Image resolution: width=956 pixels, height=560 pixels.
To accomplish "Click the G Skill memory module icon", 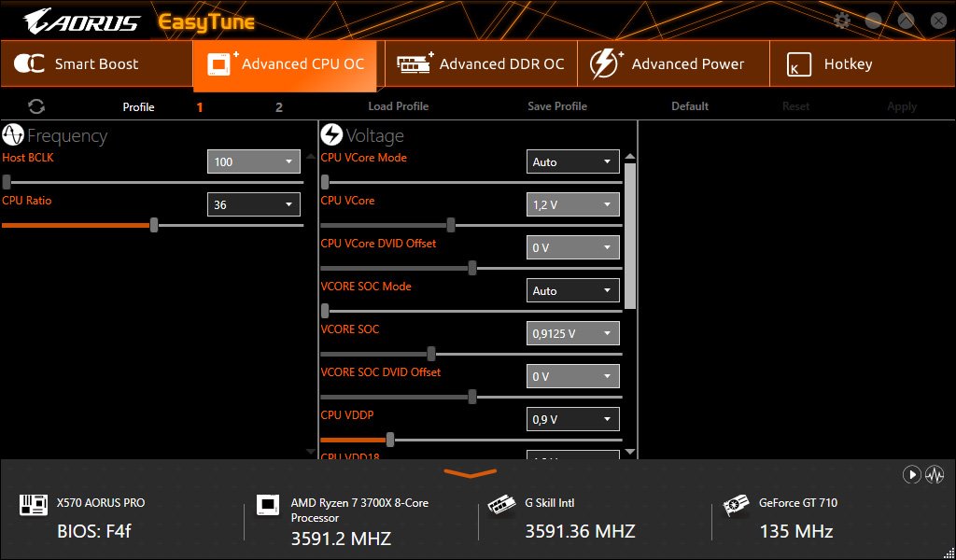I will pos(502,507).
